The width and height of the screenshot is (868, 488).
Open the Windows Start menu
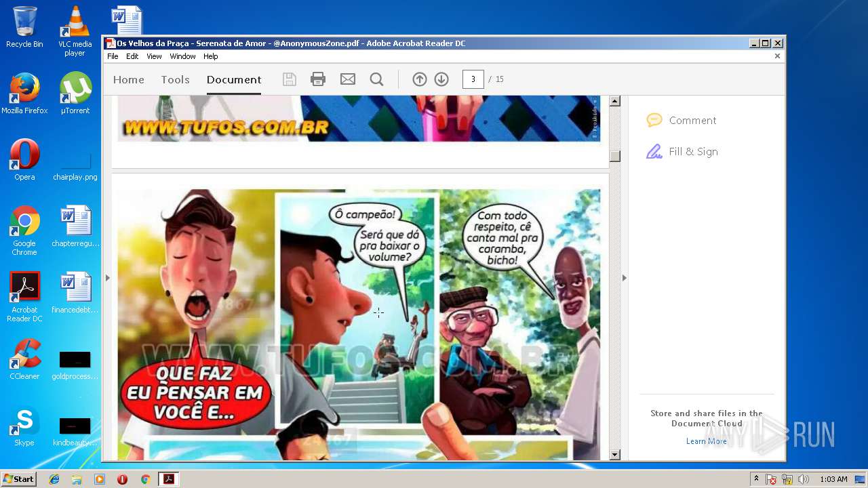[x=18, y=479]
